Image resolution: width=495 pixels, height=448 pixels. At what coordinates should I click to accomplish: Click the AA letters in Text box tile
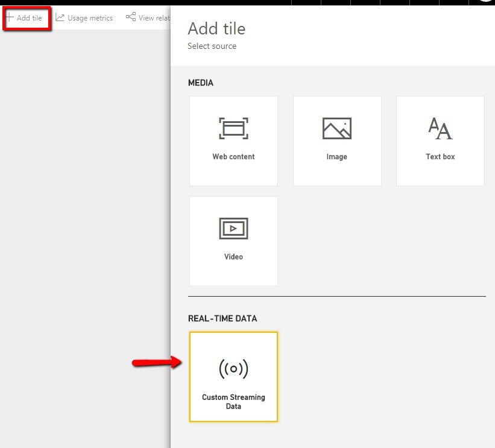pos(440,127)
